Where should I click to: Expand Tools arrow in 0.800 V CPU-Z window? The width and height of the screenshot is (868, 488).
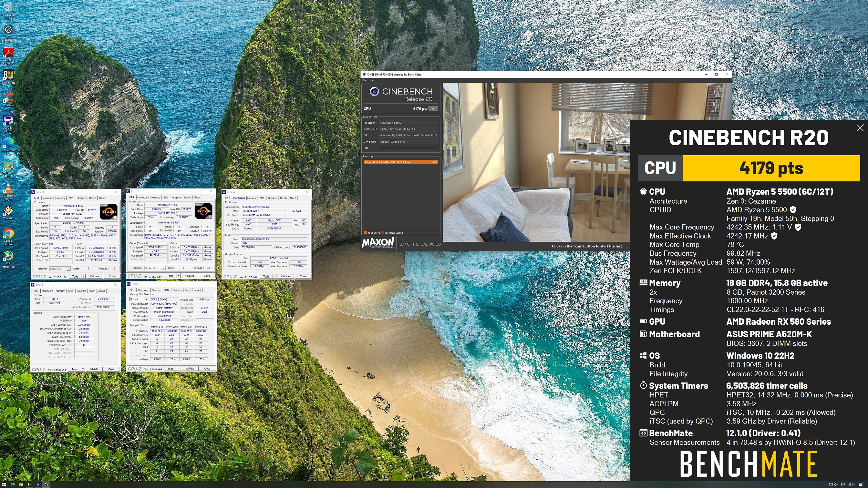tap(83, 277)
